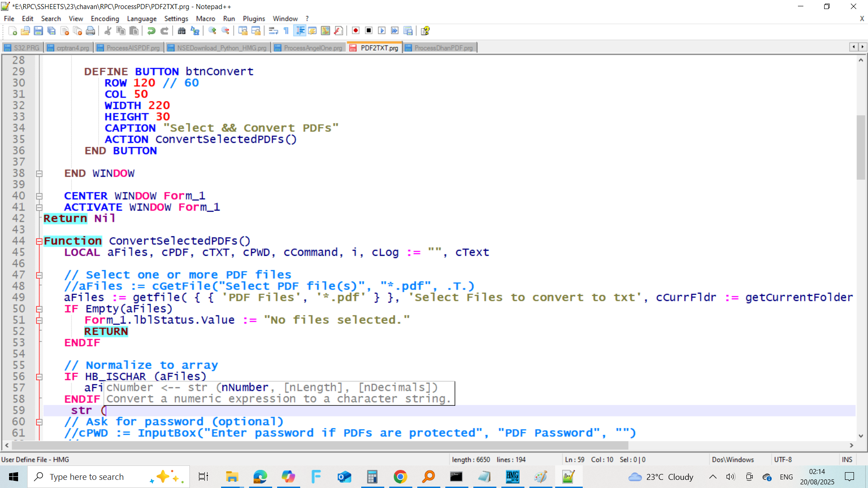Open the File menu
Screen dimensions: 868x488
tap(9, 19)
